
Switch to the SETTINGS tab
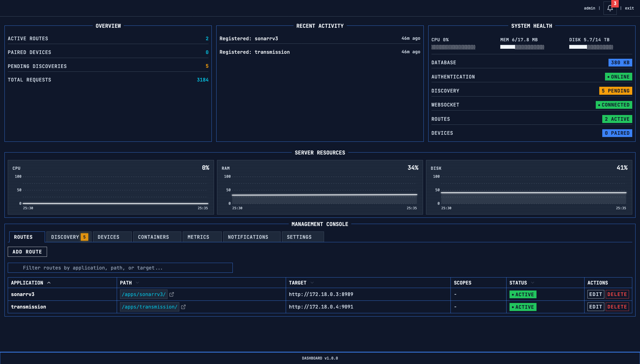tap(299, 237)
